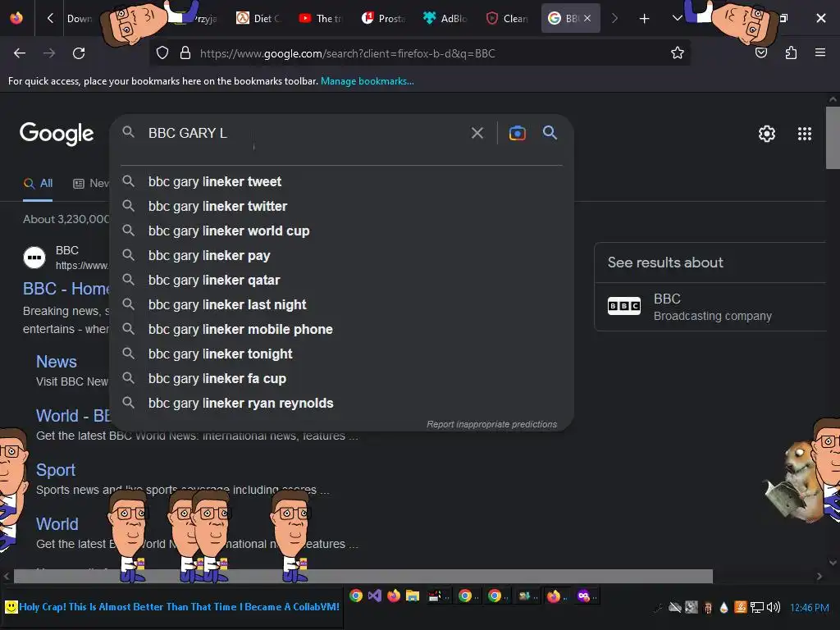Choose suggestion 'bbc gary lineker ryan reynolds'
The width and height of the screenshot is (840, 630).
coord(342,404)
